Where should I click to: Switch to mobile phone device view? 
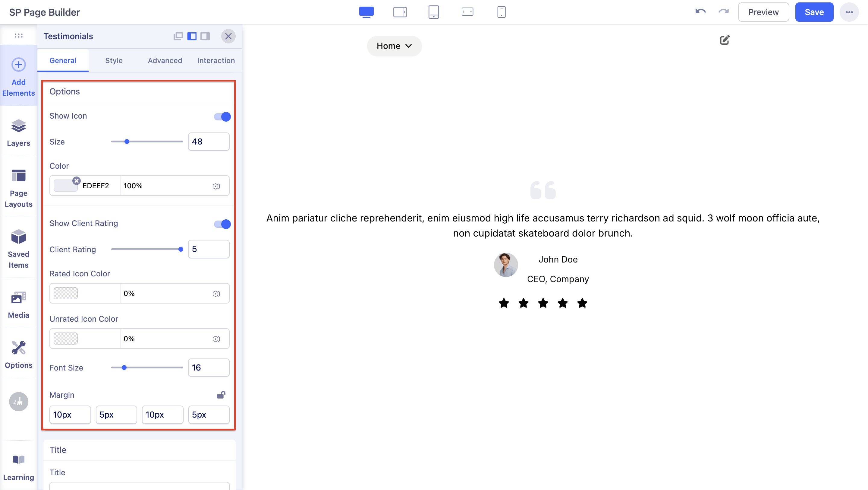(501, 12)
